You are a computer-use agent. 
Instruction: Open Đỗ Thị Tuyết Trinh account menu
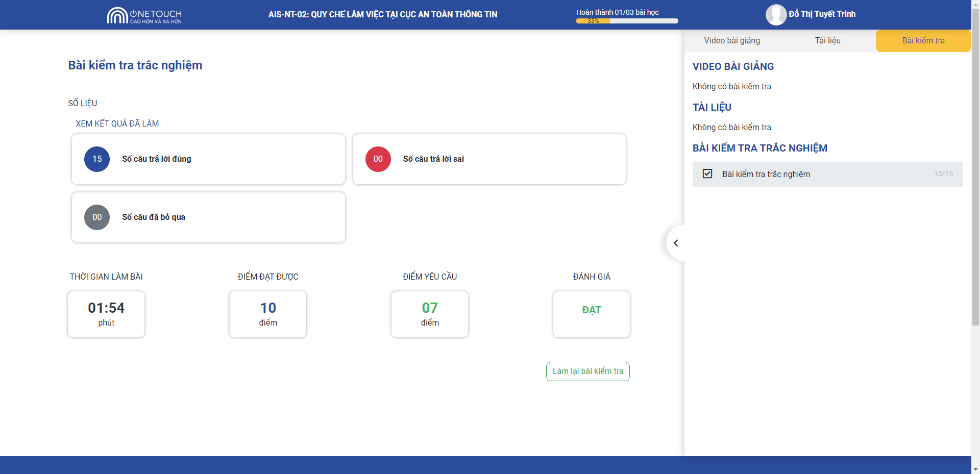(822, 14)
